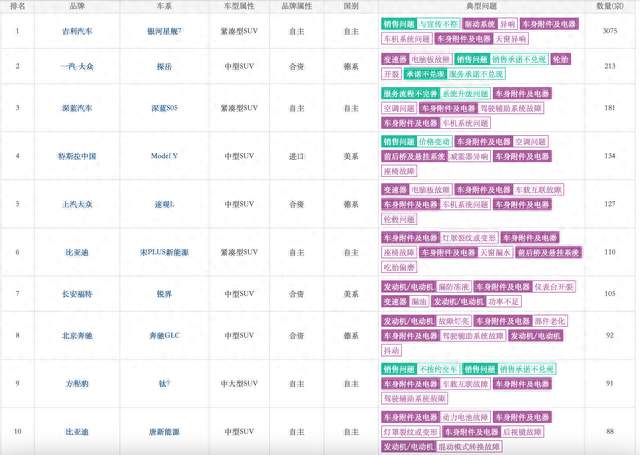Click the 品牌 column header

pyautogui.click(x=77, y=6)
